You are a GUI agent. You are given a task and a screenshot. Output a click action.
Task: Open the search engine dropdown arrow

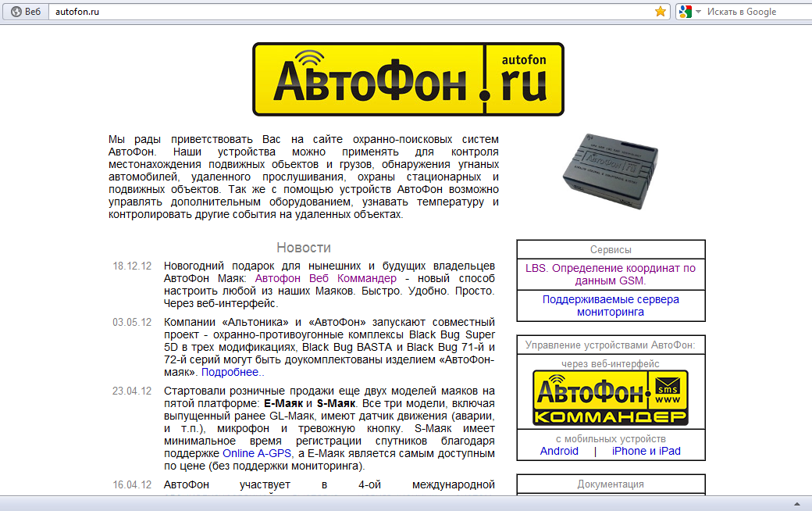click(698, 12)
